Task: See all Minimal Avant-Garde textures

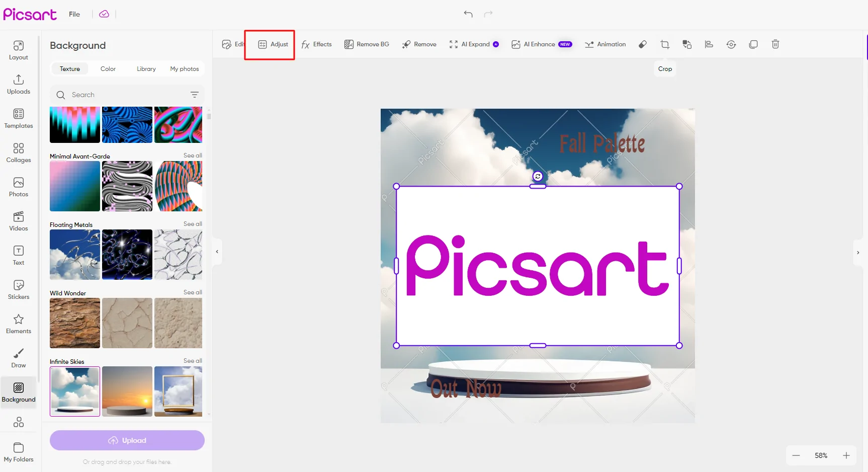Action: coord(193,155)
